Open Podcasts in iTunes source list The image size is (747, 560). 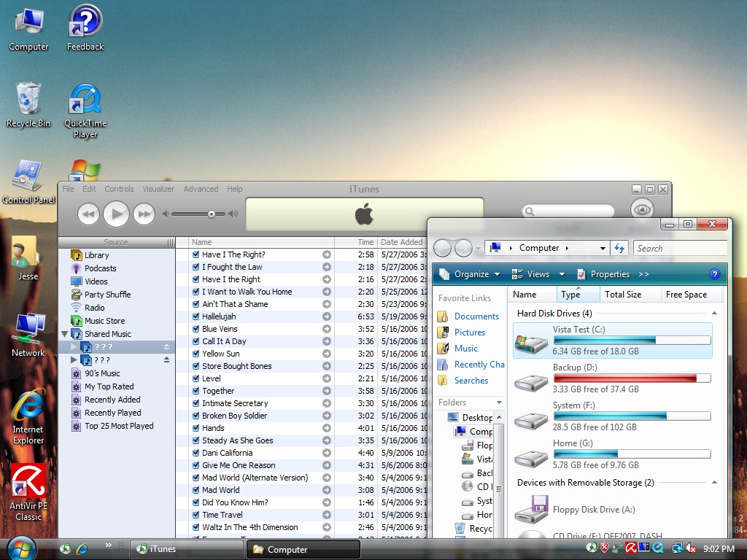[x=100, y=268]
